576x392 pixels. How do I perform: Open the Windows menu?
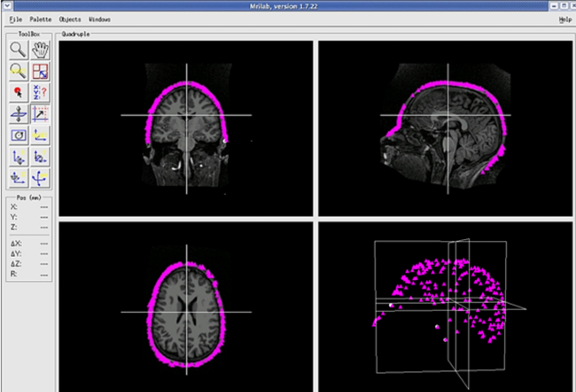[99, 20]
